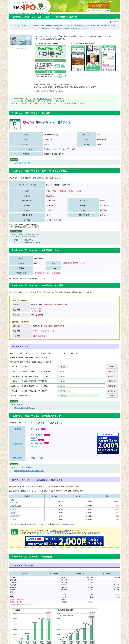Click 引受幹事証券 row header link
The image size is (129, 644).
click(17, 444)
